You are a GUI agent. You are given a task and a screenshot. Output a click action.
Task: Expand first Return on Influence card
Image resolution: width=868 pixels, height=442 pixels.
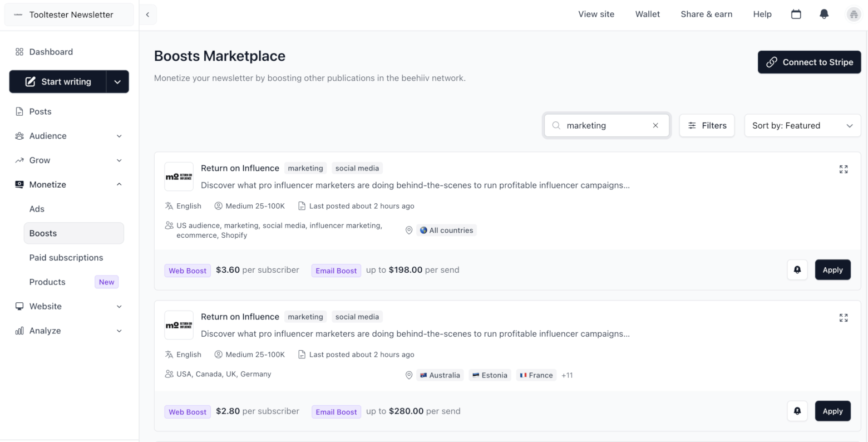pyautogui.click(x=844, y=169)
